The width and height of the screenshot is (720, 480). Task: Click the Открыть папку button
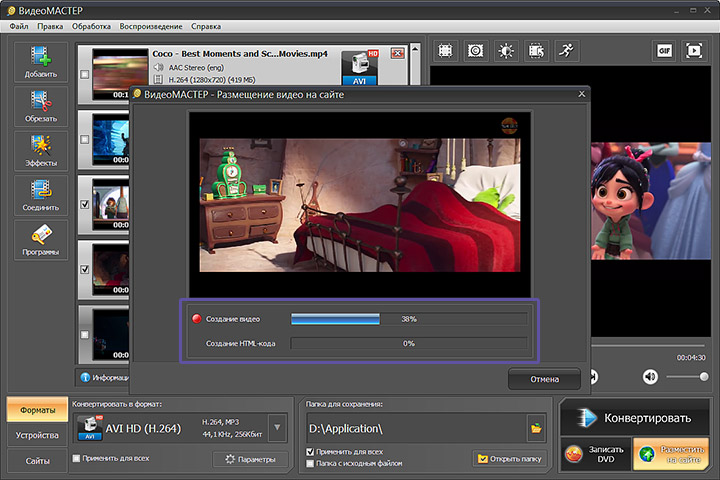pyautogui.click(x=510, y=458)
